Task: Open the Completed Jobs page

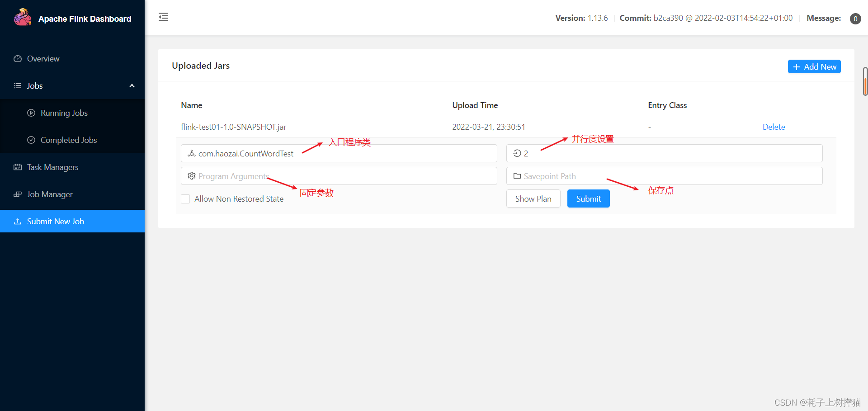Action: pos(72,140)
